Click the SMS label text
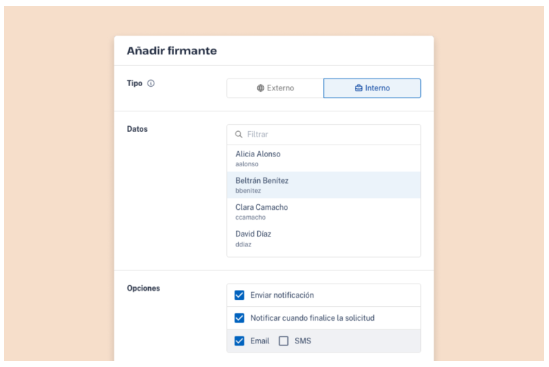The height and width of the screenshot is (367, 549). click(303, 341)
